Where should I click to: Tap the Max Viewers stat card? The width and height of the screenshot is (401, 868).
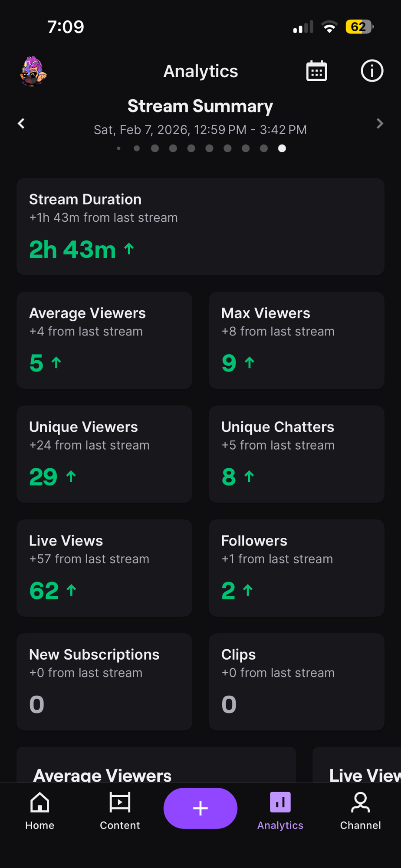[296, 340]
